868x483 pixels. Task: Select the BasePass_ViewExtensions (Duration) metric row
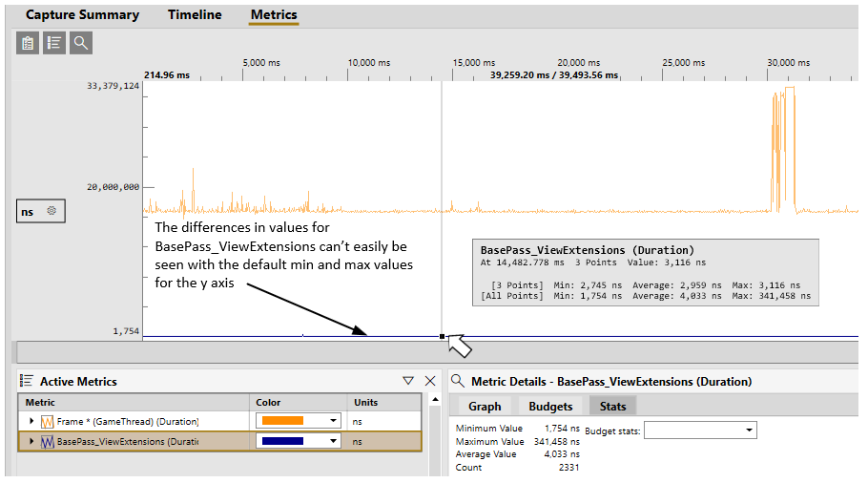pos(220,442)
